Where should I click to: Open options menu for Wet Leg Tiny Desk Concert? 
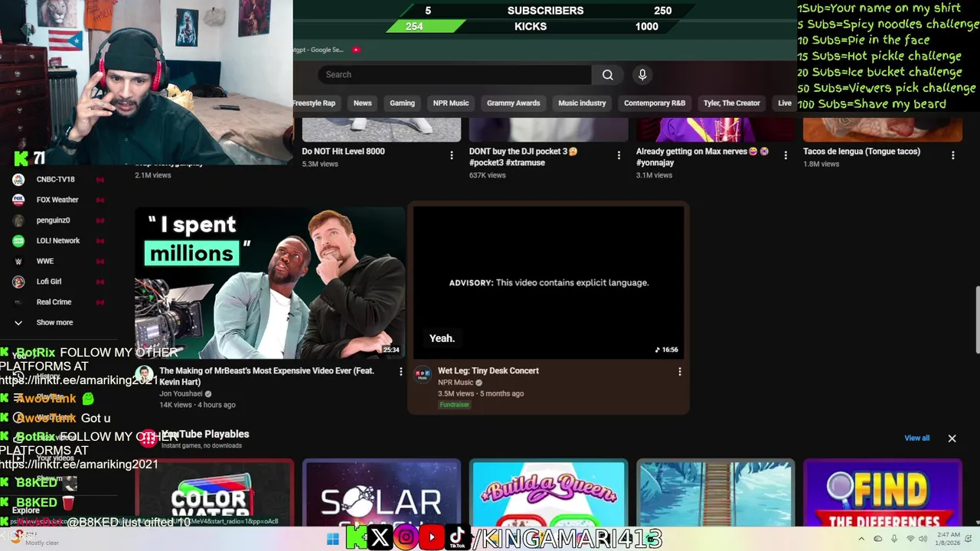[x=680, y=371]
